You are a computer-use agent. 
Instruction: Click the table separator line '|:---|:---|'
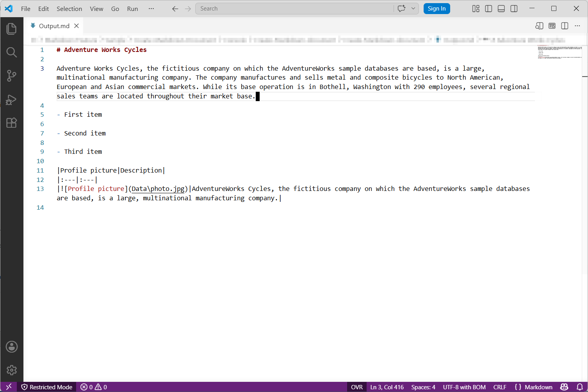click(77, 180)
